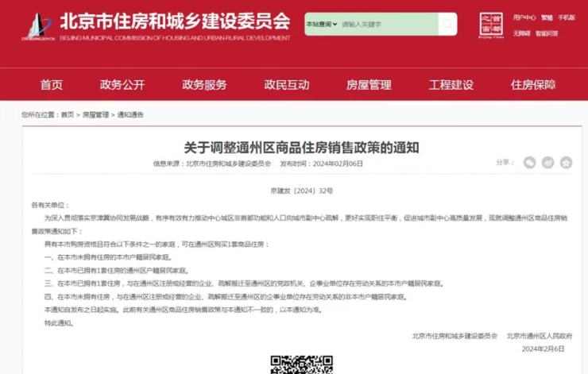Screen dimensions: 588x374
Task: Click the 首都之窗 seal icon
Action: [x=491, y=24]
